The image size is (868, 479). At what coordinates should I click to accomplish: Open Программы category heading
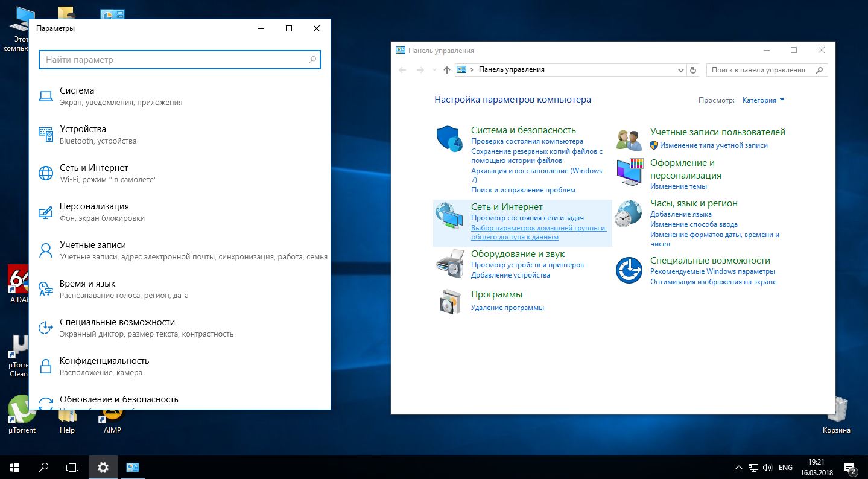pyautogui.click(x=496, y=294)
